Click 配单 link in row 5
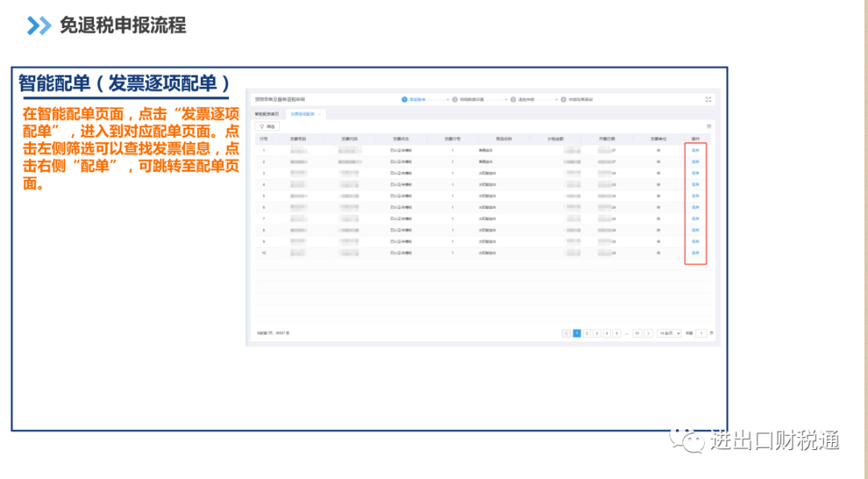Screen dimensions: 868x479 696,196
